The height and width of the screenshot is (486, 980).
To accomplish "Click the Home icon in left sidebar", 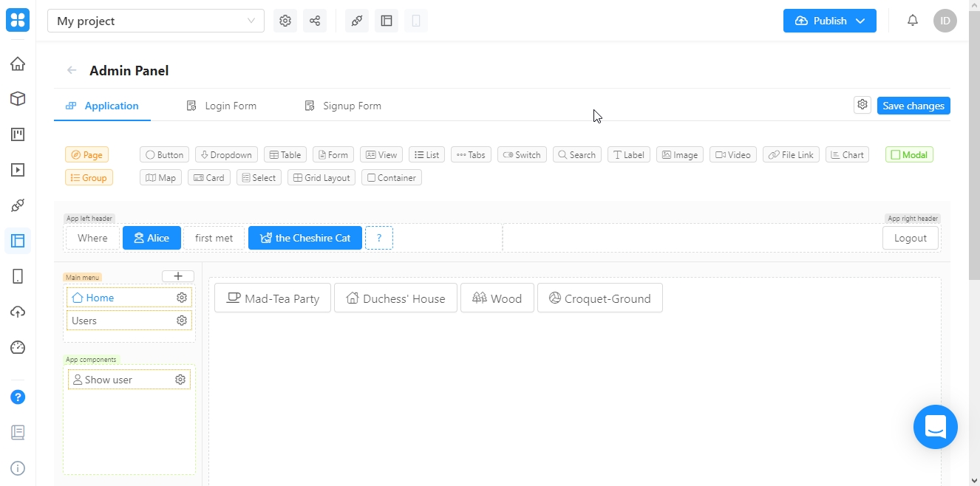I will point(18,64).
